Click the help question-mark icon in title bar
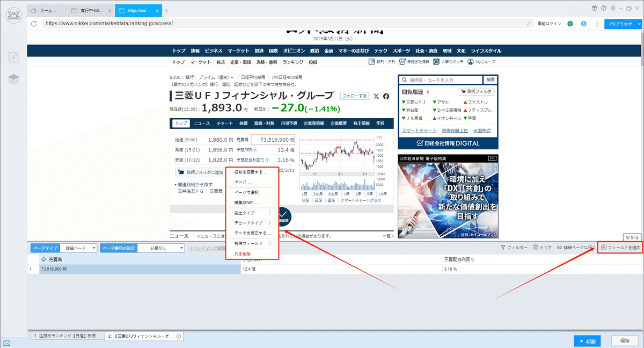 [x=604, y=8]
